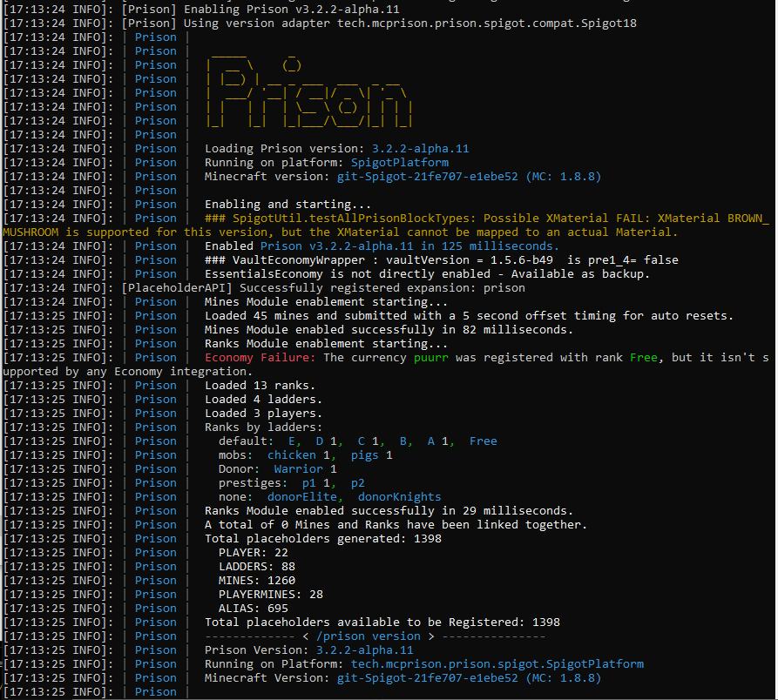Screen dimensions: 778x700
Task: Click '3.2.2-alpha.11' in the Prison Version: line
Action: point(365,650)
